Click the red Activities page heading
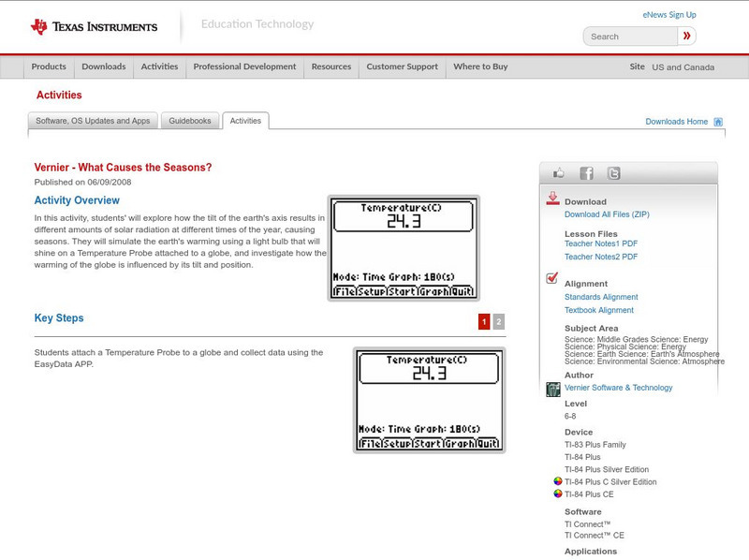 pyautogui.click(x=59, y=96)
